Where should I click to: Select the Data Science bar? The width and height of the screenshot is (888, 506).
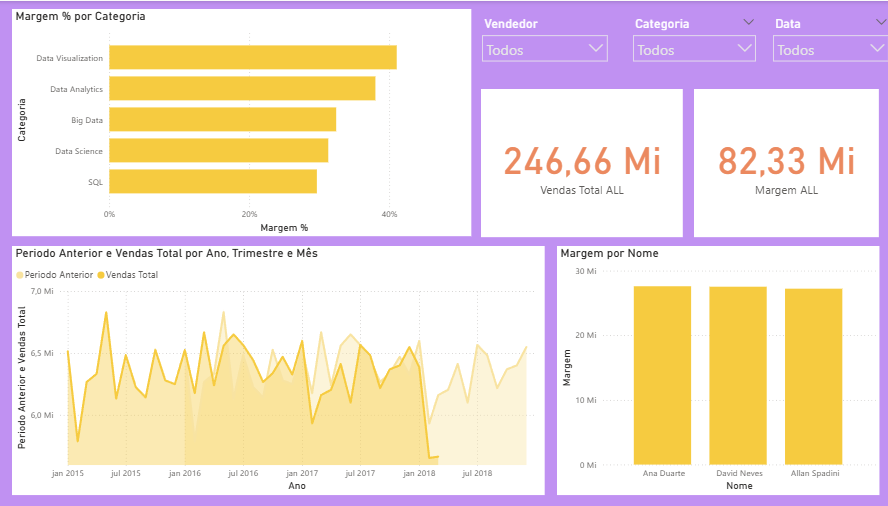click(219, 150)
